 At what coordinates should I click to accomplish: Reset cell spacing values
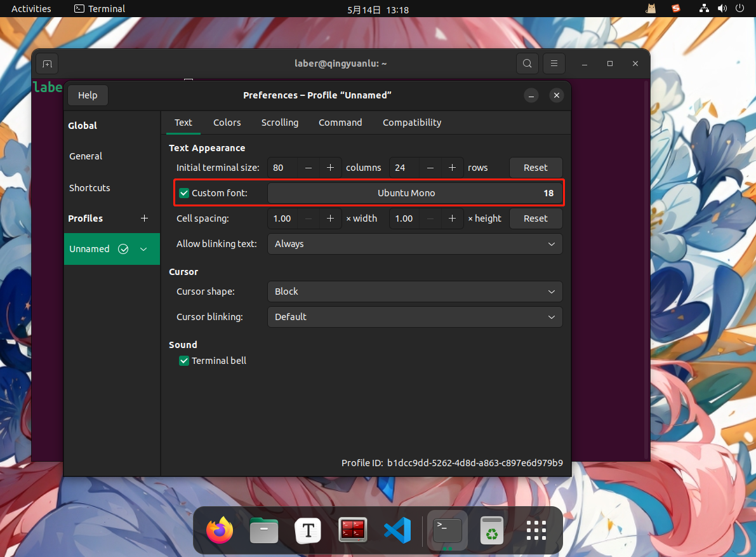tap(536, 218)
